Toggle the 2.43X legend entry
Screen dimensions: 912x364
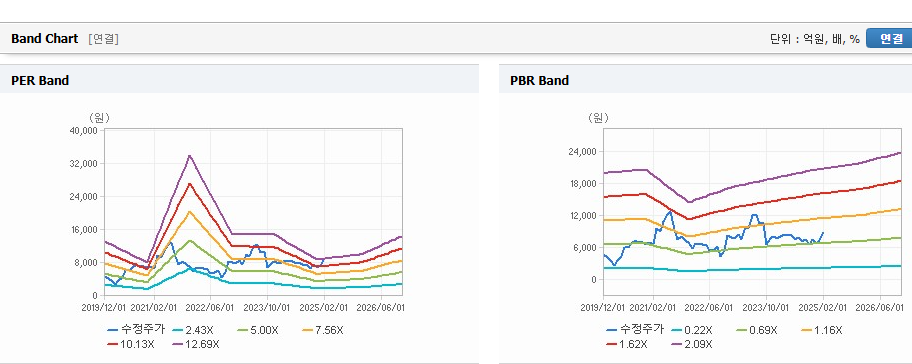(x=193, y=330)
